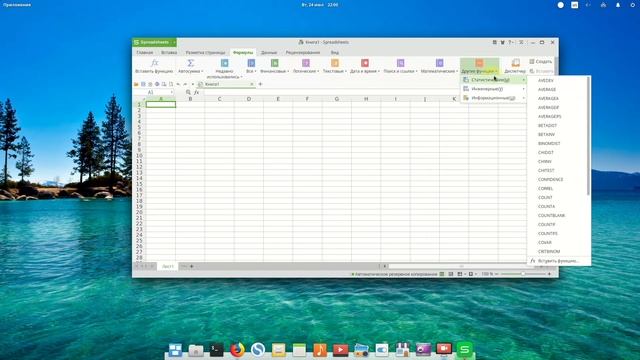Open the Applications menu in the top panel

coord(17,5)
